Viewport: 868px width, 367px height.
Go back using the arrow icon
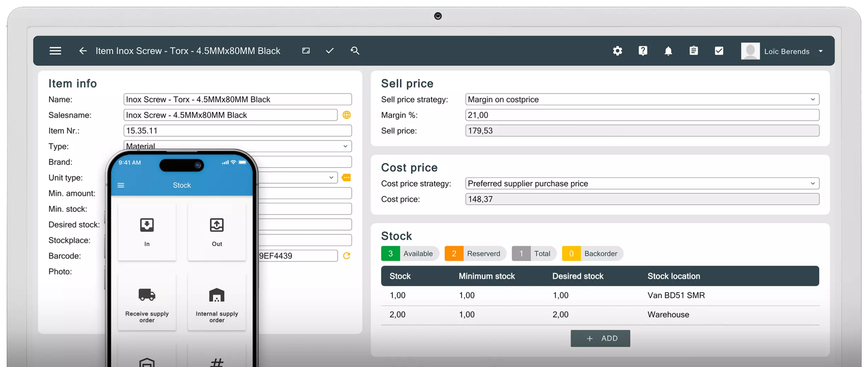coord(83,51)
